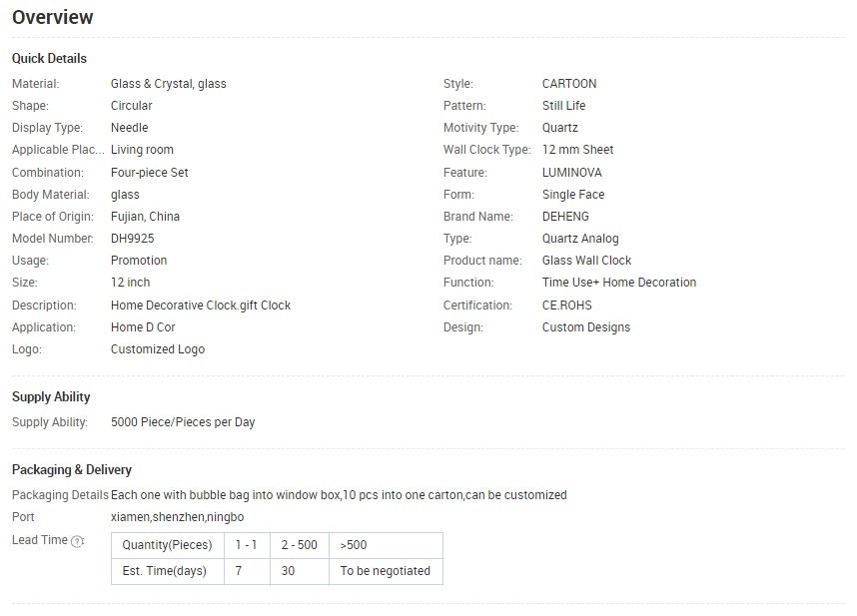Screen dimensions: 857x616
Task: Select the Supply Ability section heading
Action: point(51,397)
